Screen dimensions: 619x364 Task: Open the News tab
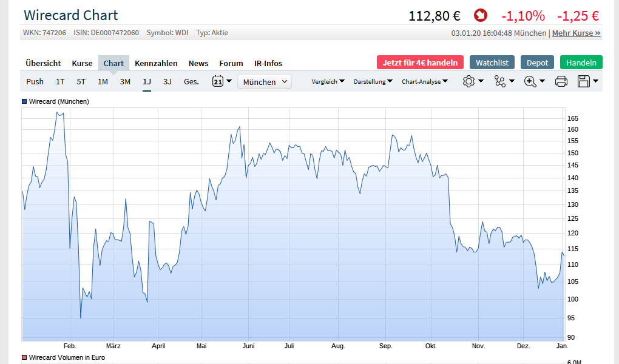198,63
